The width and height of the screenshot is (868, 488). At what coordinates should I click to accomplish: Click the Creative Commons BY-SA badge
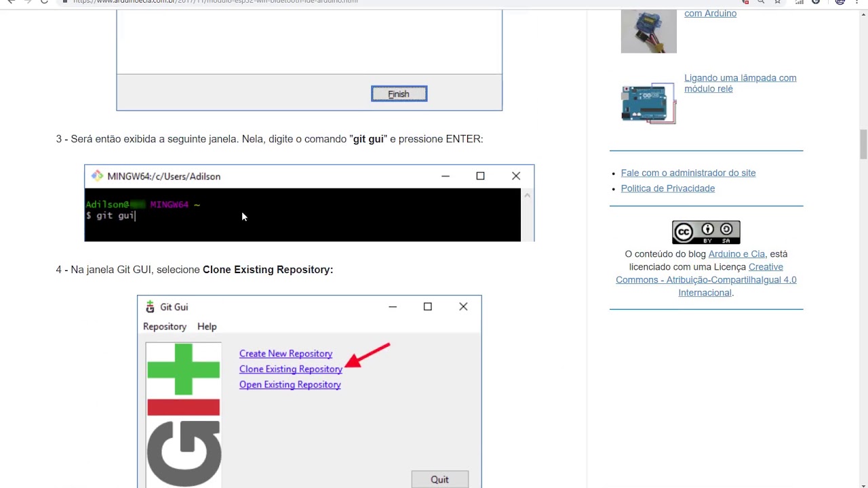point(706,232)
